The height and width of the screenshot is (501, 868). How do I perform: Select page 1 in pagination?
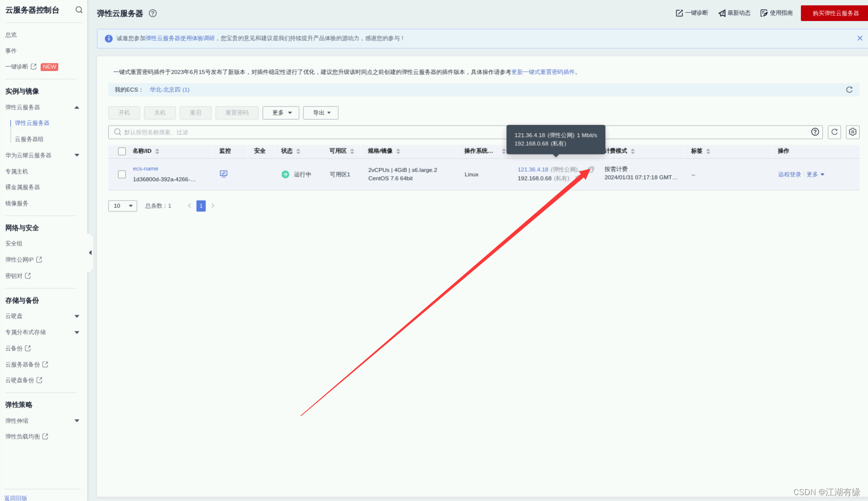coord(201,206)
